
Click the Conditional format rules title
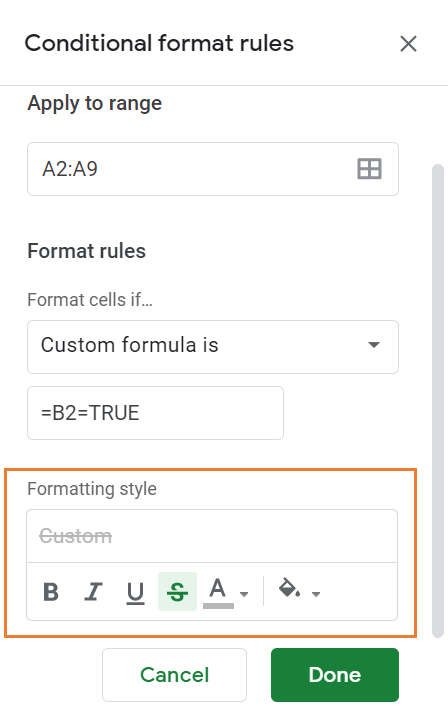[159, 43]
